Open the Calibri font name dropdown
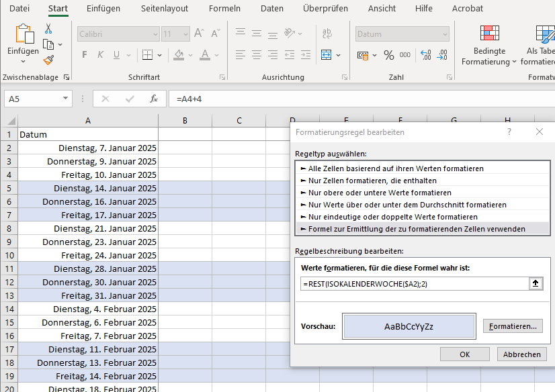555x392 pixels. pyautogui.click(x=155, y=34)
